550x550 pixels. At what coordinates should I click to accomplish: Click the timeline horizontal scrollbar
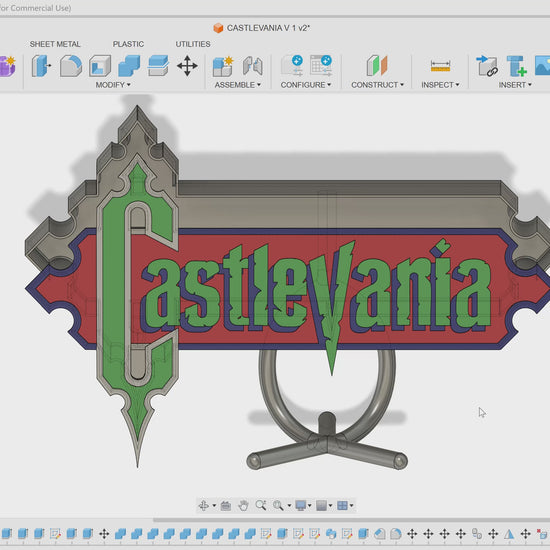351,521
